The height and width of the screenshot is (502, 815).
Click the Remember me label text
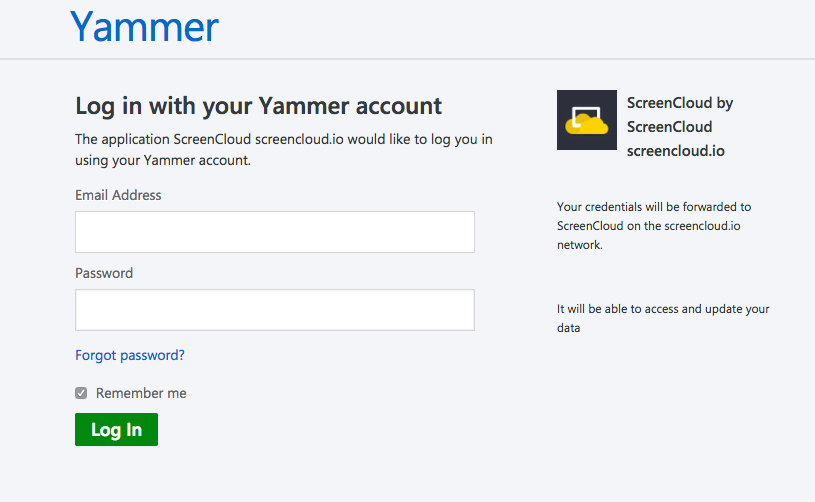[141, 393]
